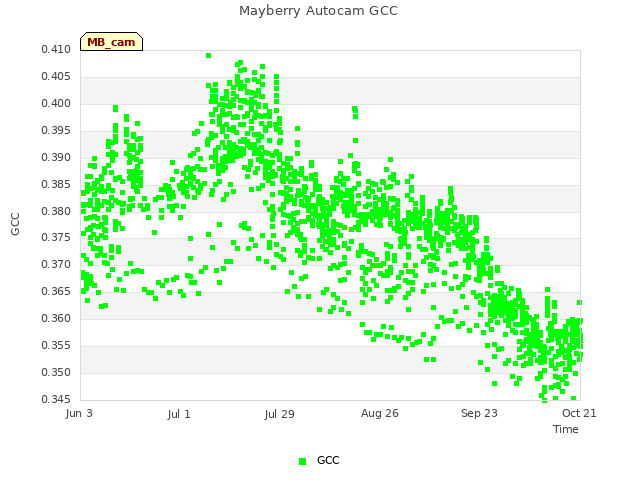Click the GCC legend label
Viewport: 640px width, 480px height.
point(328,460)
